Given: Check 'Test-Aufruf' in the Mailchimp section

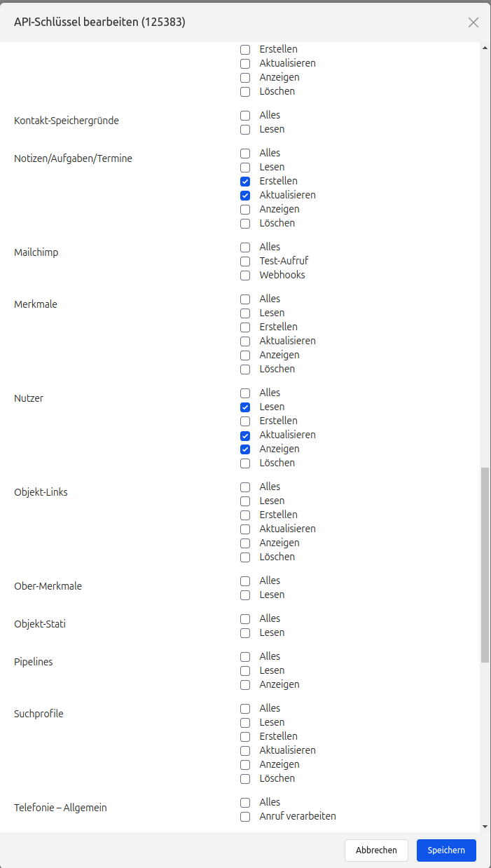Looking at the screenshot, I should pyautogui.click(x=244, y=261).
